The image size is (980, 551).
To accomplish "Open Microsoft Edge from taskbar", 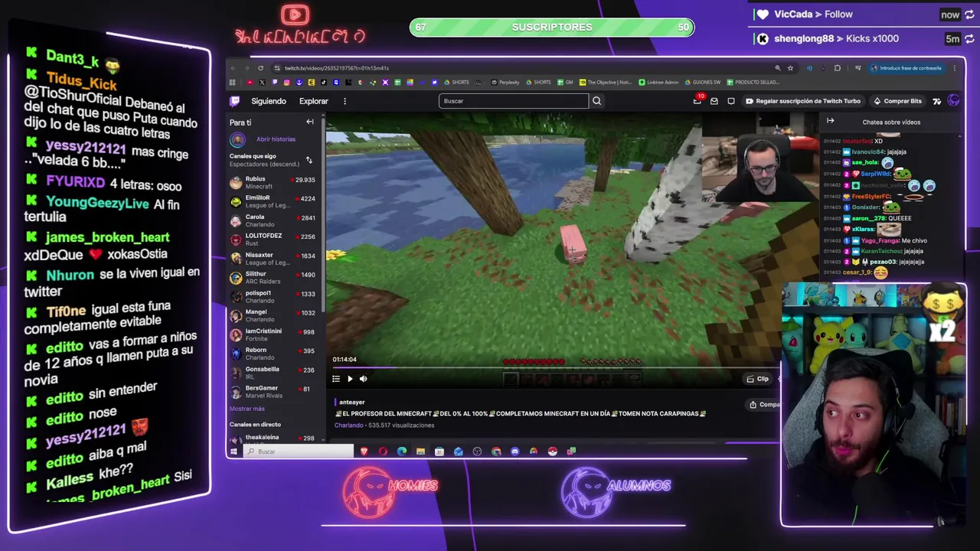I will (x=402, y=452).
